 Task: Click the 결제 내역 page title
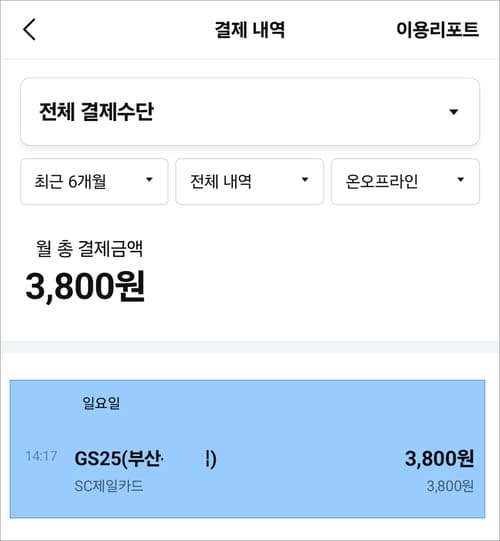[x=250, y=29]
